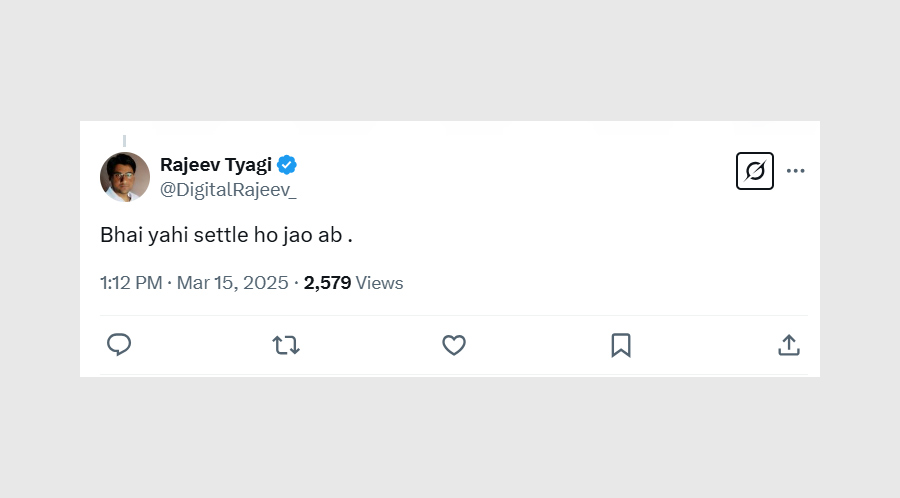Repost this tweet using the retweet icon
Screen dimensions: 900x498
coord(286,345)
